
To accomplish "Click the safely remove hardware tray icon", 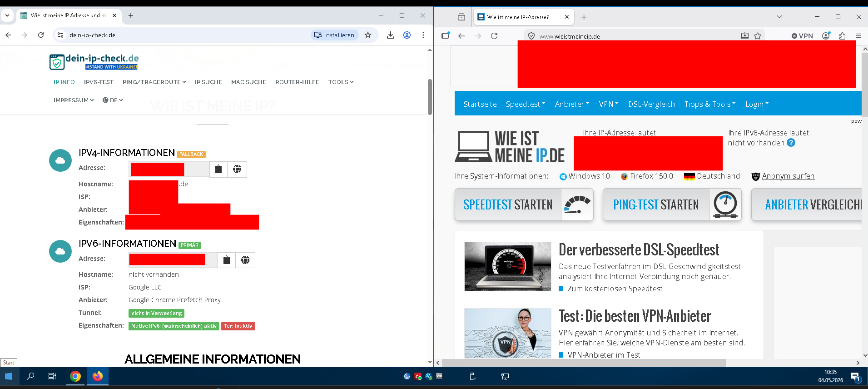I will click(x=472, y=376).
